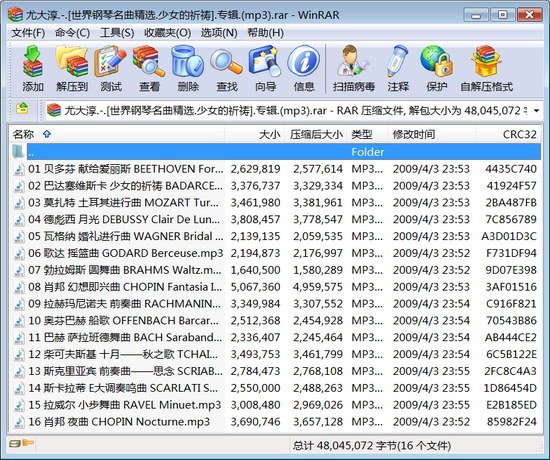Select file 13 SCRIAB... 思念
The image size is (550, 460).
(276, 371)
